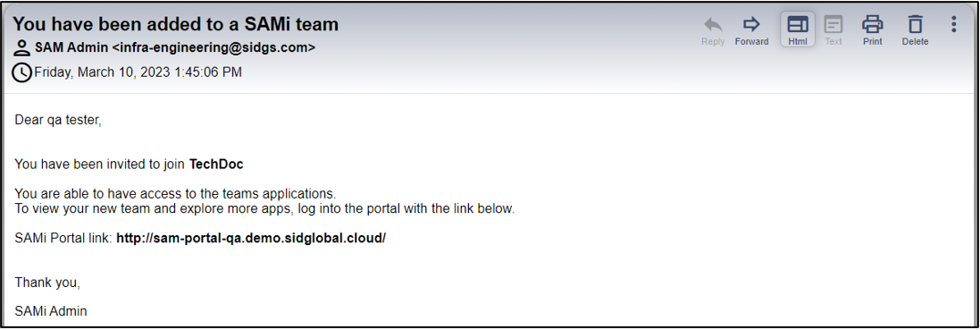Viewport: 980px width, 330px height.
Task: Delete the message using the trash icon
Action: [915, 25]
